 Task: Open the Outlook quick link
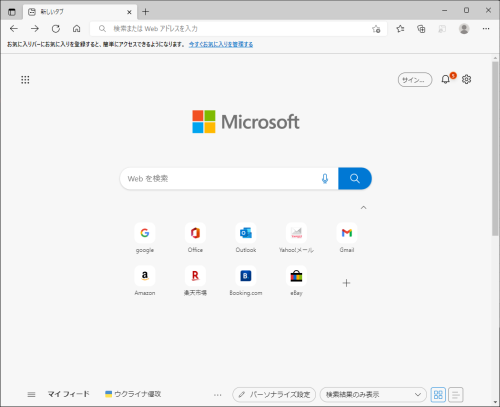pyautogui.click(x=246, y=238)
